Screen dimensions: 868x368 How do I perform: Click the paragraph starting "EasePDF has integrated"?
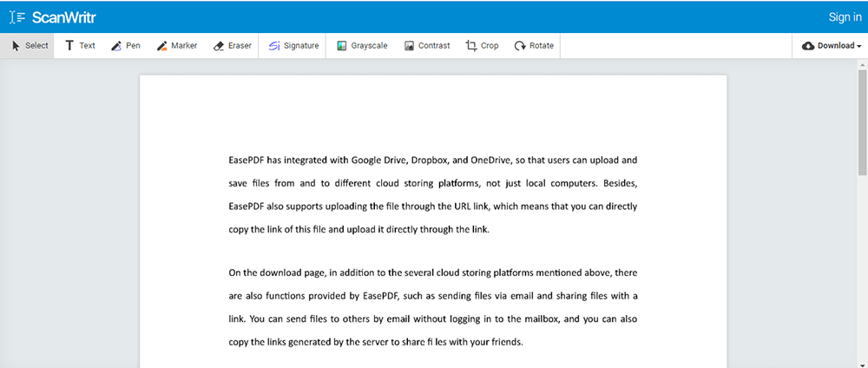tap(433, 195)
